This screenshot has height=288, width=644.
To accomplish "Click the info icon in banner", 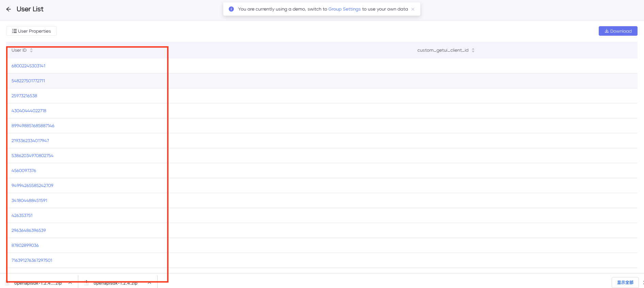I will pyautogui.click(x=231, y=9).
